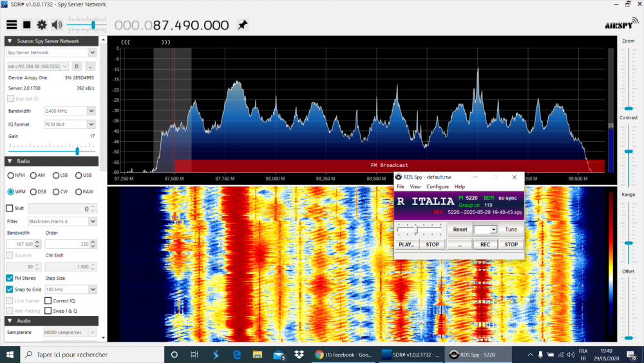Click the blue lightning taskbar icon
Viewport: 644px width, 363px height.
(x=216, y=355)
